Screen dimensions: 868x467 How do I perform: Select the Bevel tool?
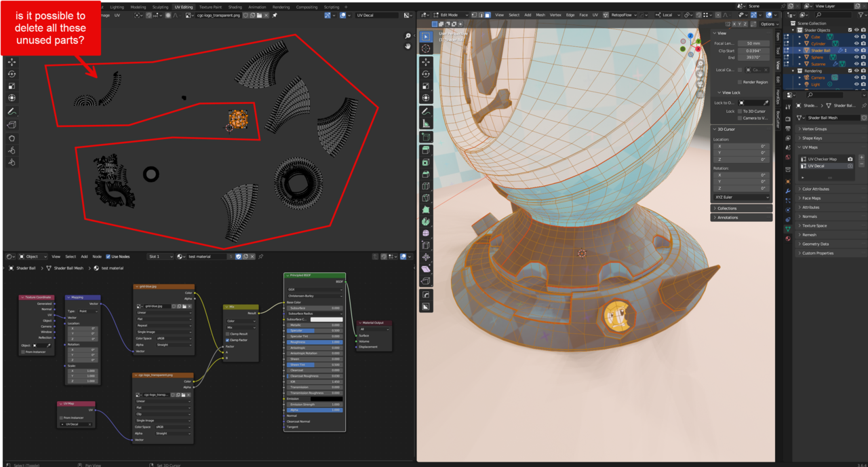(426, 174)
